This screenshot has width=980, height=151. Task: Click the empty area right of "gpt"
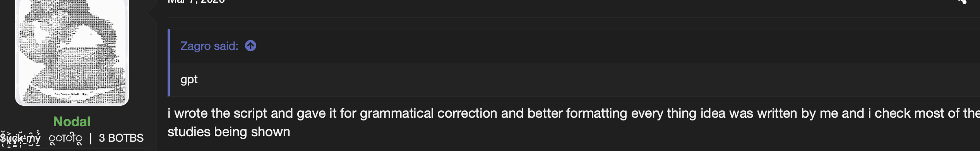point(588,79)
